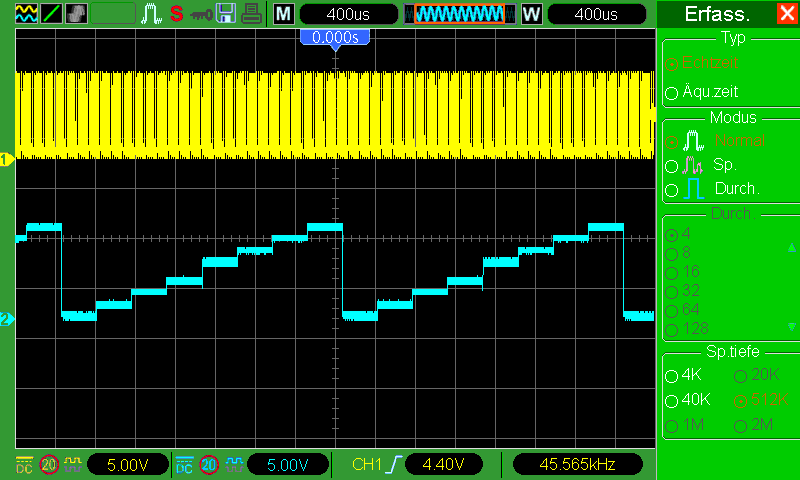Select the green line vector icon
800x480 pixels.
click(52, 14)
